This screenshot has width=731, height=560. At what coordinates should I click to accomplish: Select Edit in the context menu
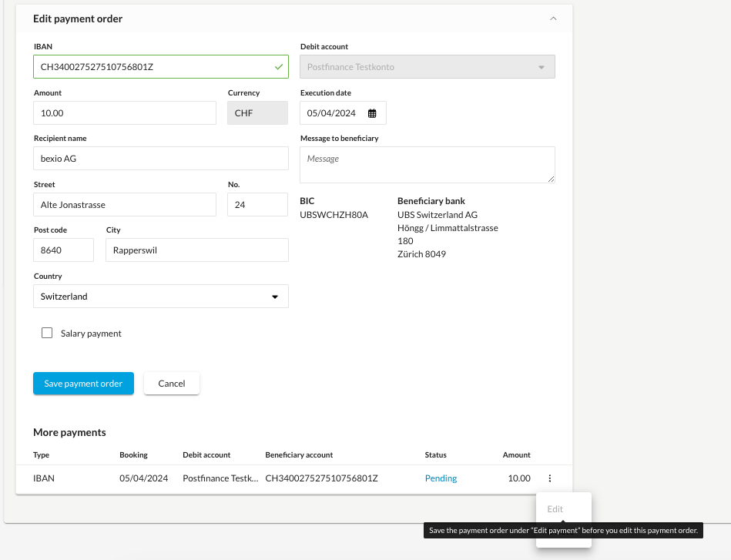pyautogui.click(x=555, y=508)
